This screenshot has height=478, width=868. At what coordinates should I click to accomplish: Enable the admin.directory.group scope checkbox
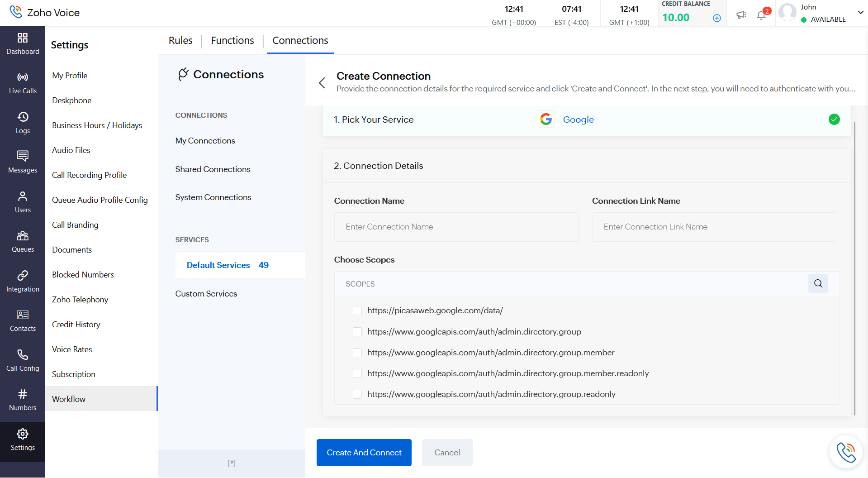pyautogui.click(x=357, y=332)
